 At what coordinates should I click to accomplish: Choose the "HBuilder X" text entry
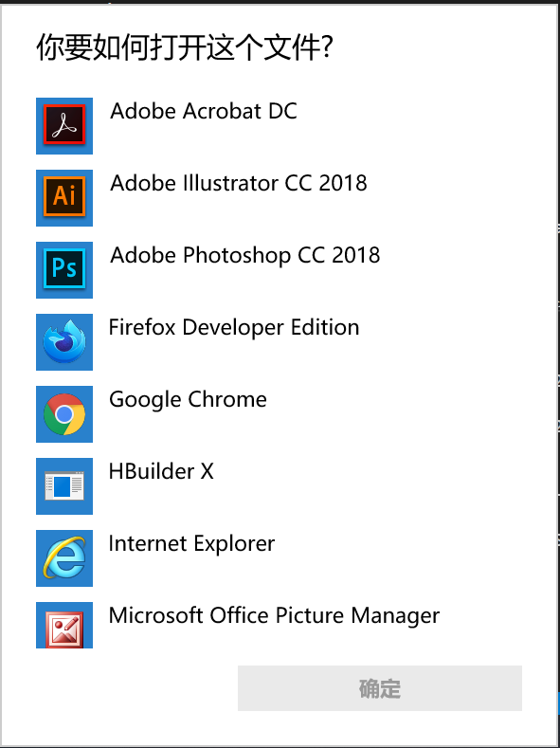[161, 472]
